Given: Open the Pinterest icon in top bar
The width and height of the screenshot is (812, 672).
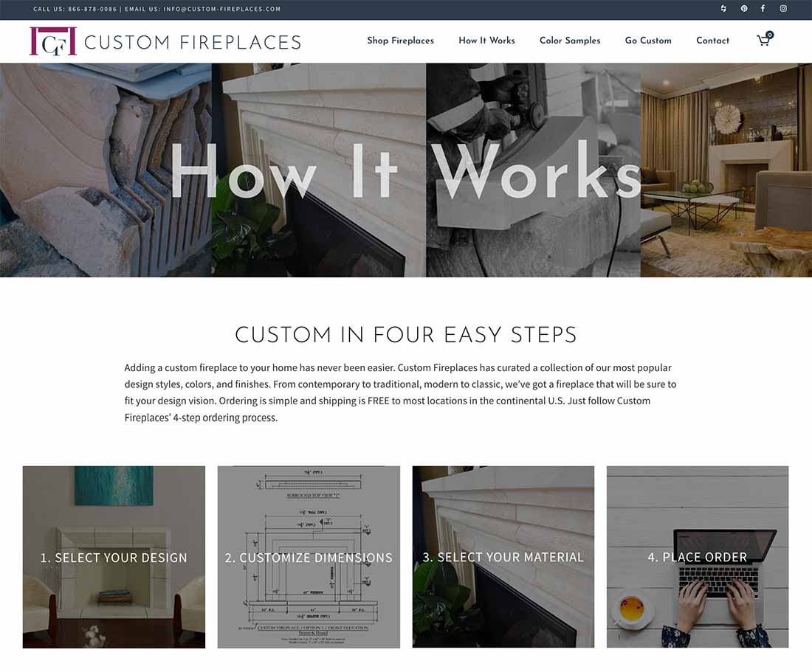Looking at the screenshot, I should click(x=743, y=9).
